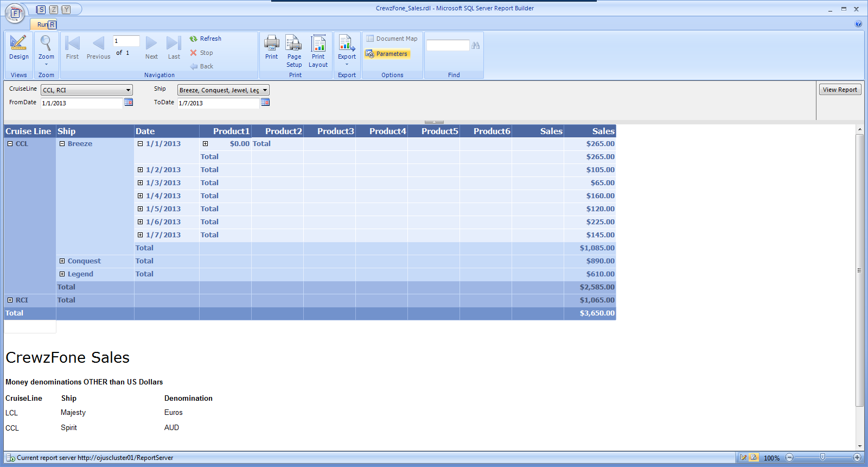Viewport: 868px width, 467px height.
Task: Collapse the CCL cruise line group
Action: pos(10,144)
